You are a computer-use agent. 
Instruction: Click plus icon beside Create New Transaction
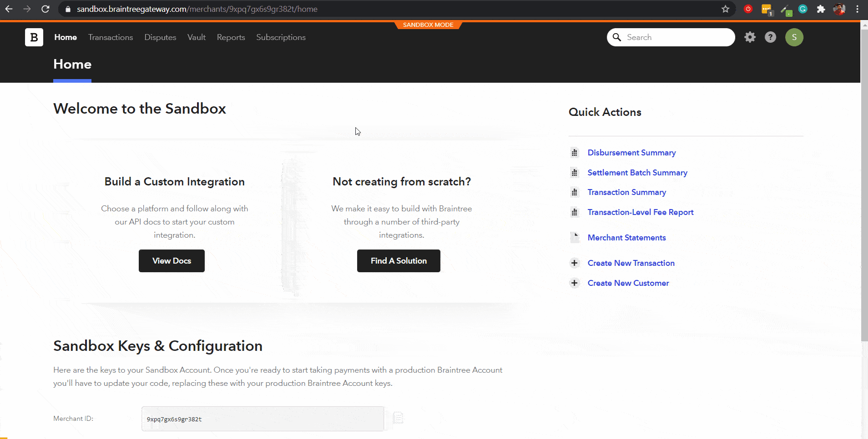click(575, 263)
